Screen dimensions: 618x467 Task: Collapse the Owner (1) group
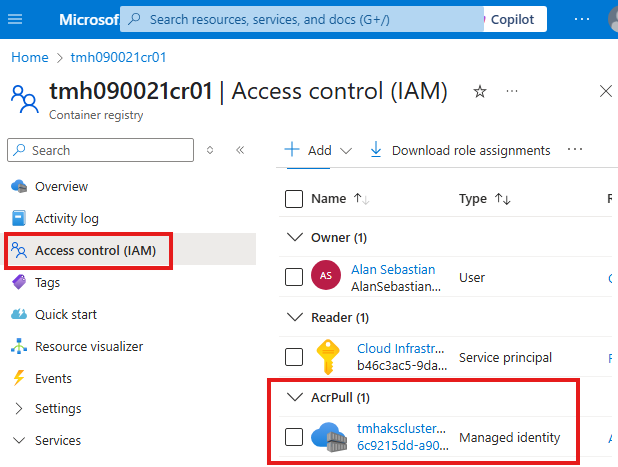(295, 237)
